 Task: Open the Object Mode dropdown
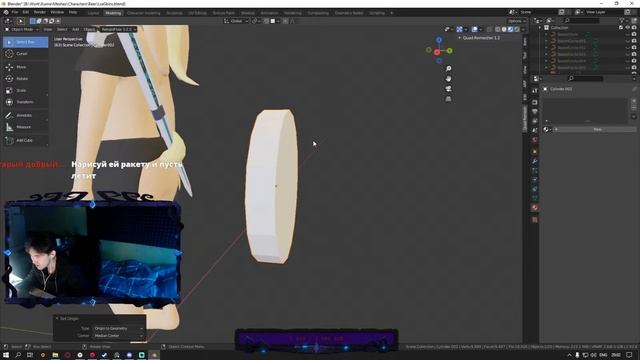pos(22,29)
